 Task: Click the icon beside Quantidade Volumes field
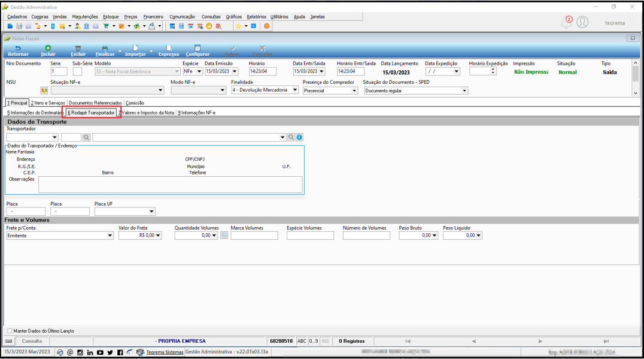pyautogui.click(x=224, y=236)
